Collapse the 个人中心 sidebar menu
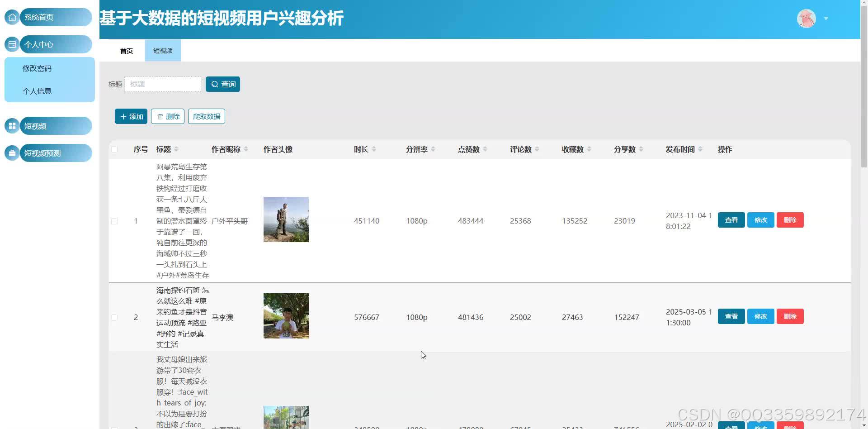Viewport: 868px width, 429px height. click(56, 44)
